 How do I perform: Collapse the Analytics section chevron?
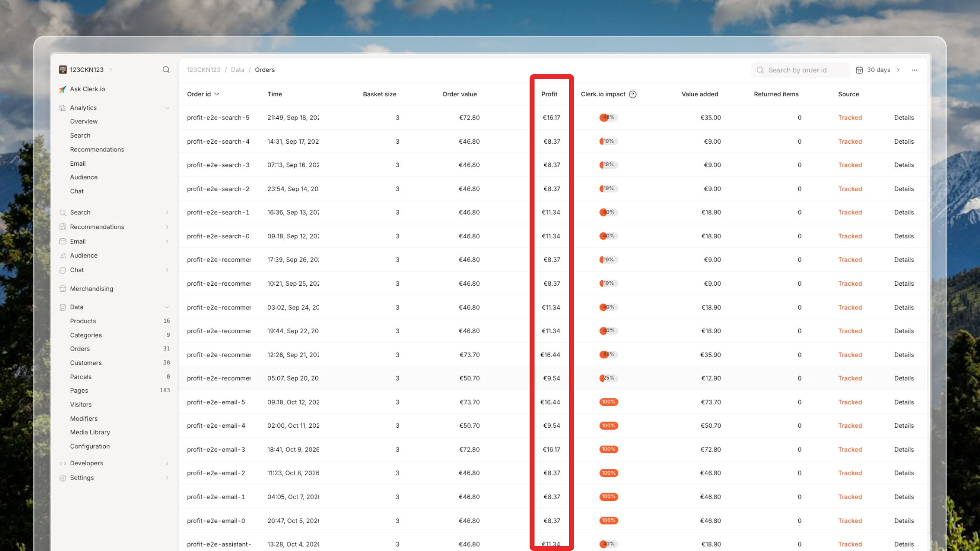tap(167, 108)
